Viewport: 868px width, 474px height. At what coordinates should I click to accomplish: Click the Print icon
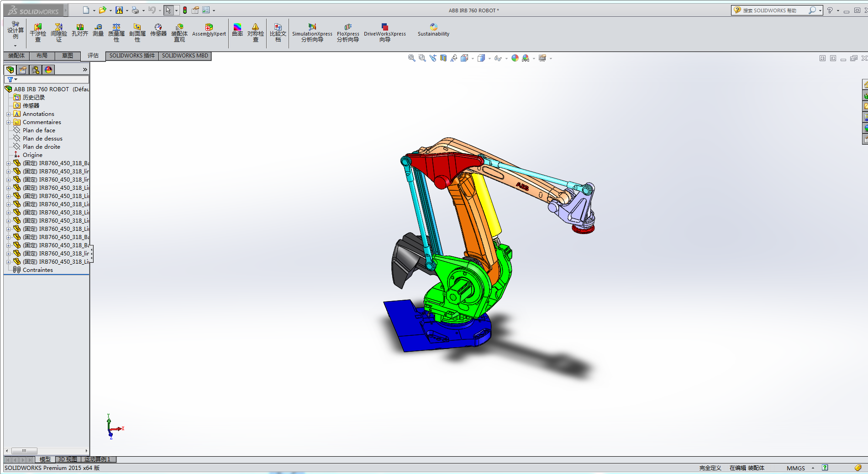pos(135,10)
